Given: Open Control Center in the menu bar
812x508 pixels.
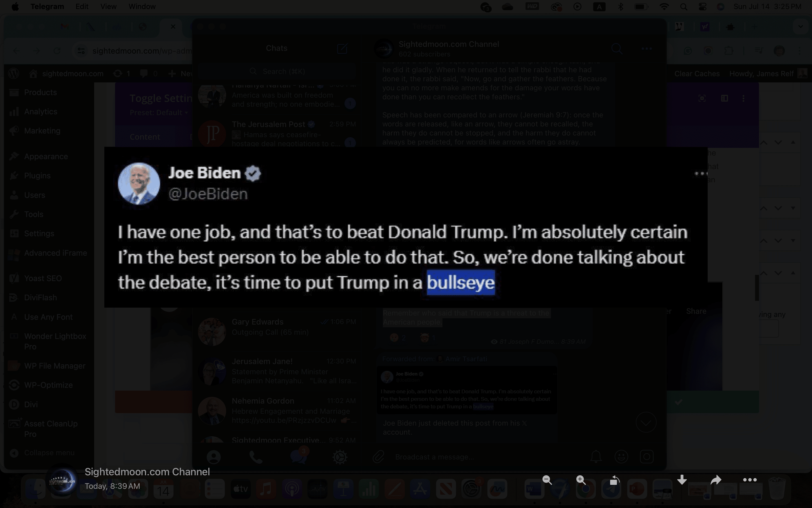Looking at the screenshot, I should 702,7.
